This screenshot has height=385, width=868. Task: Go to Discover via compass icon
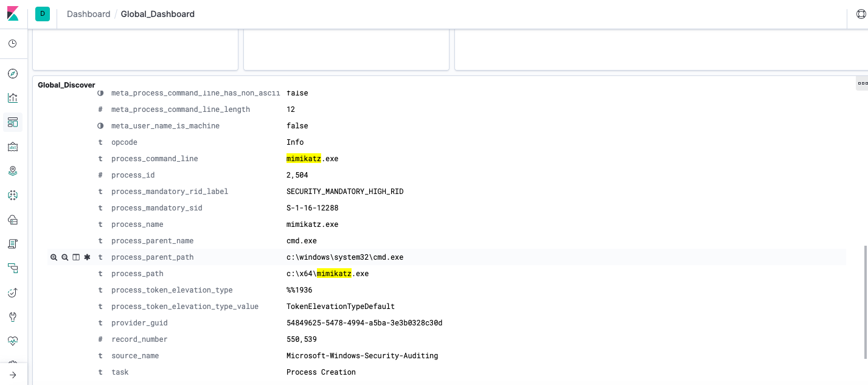(x=13, y=74)
